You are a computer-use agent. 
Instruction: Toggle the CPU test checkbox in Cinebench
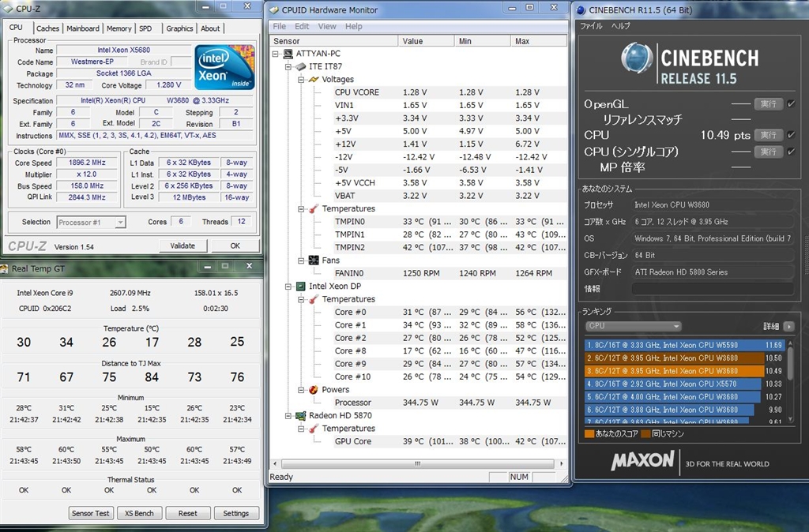click(791, 135)
